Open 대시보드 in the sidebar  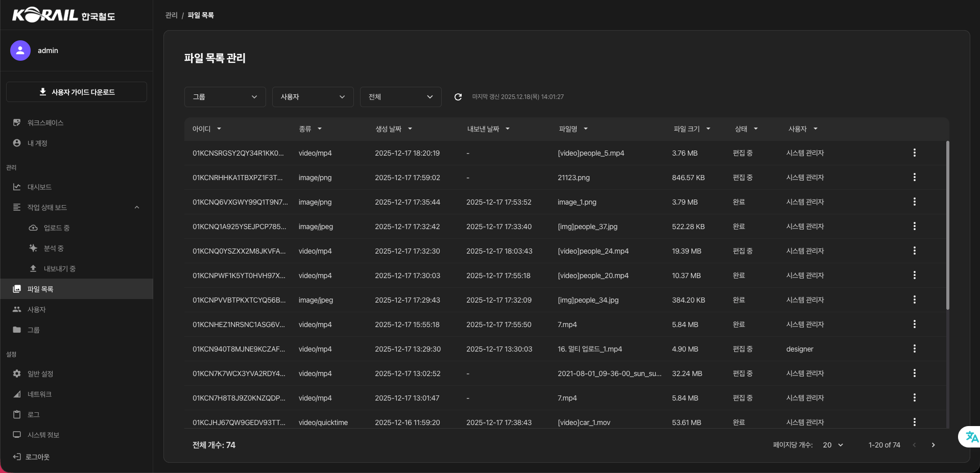pyautogui.click(x=39, y=187)
